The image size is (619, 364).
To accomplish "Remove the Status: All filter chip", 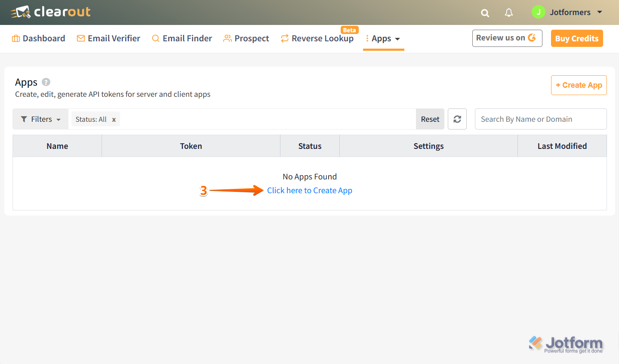I will click(x=114, y=120).
